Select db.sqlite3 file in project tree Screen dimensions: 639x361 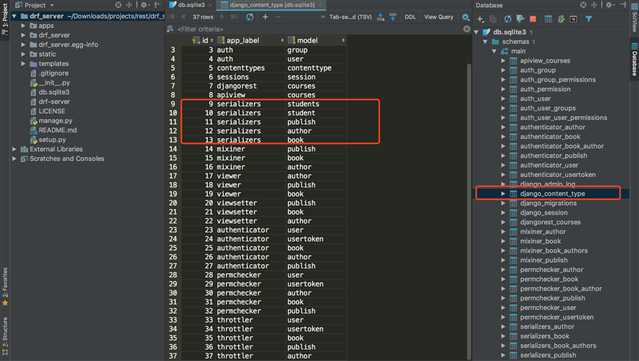coord(53,92)
